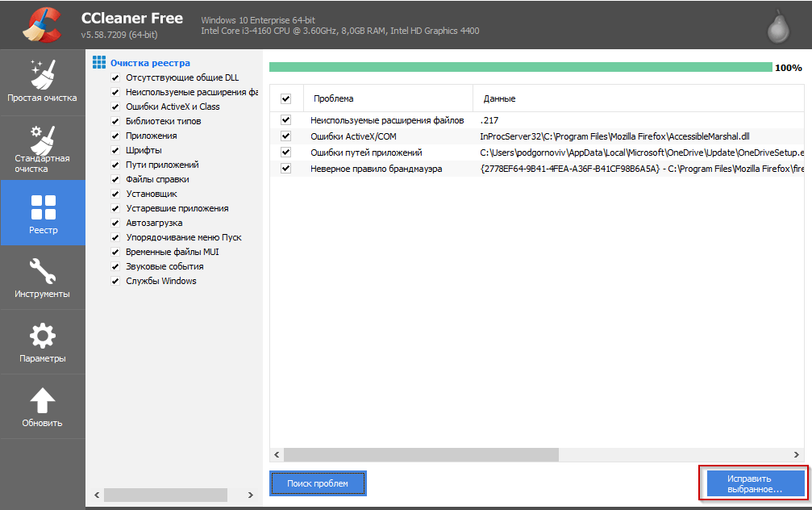Click the results horizontal scrollbar thumb
The width and height of the screenshot is (812, 510).
(x=421, y=454)
